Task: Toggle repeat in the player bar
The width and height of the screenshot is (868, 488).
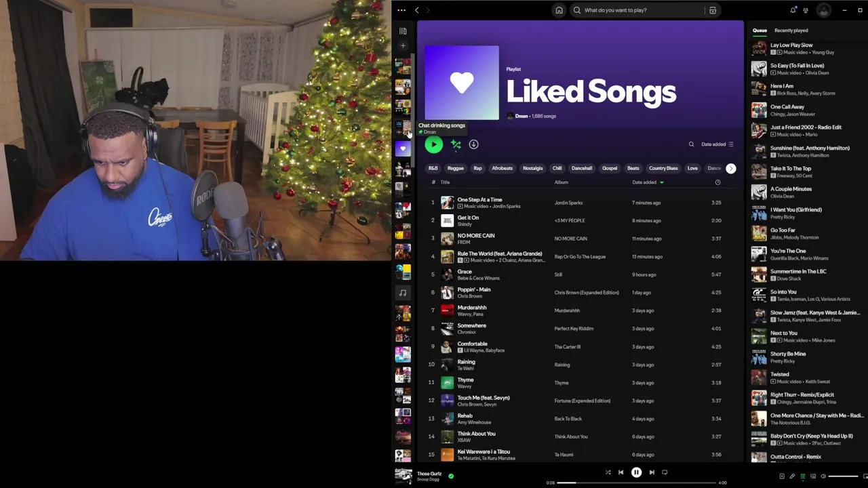Action: (665, 472)
